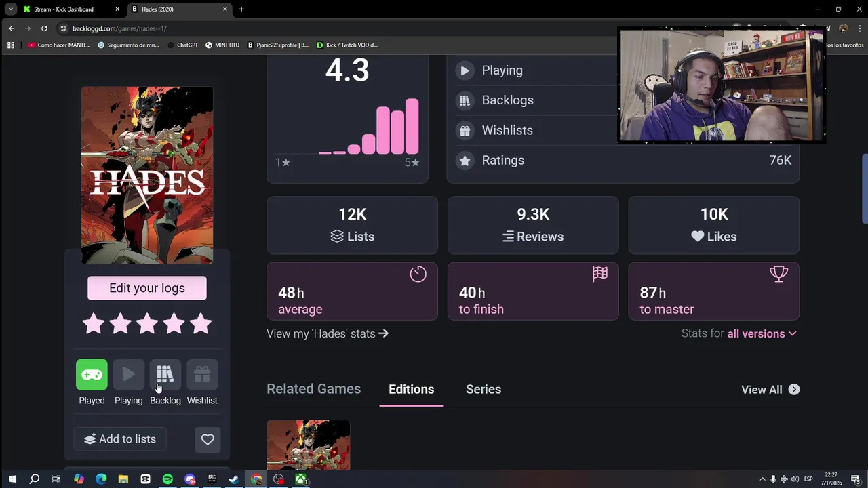Click the page vertical scrollbar

(x=864, y=188)
